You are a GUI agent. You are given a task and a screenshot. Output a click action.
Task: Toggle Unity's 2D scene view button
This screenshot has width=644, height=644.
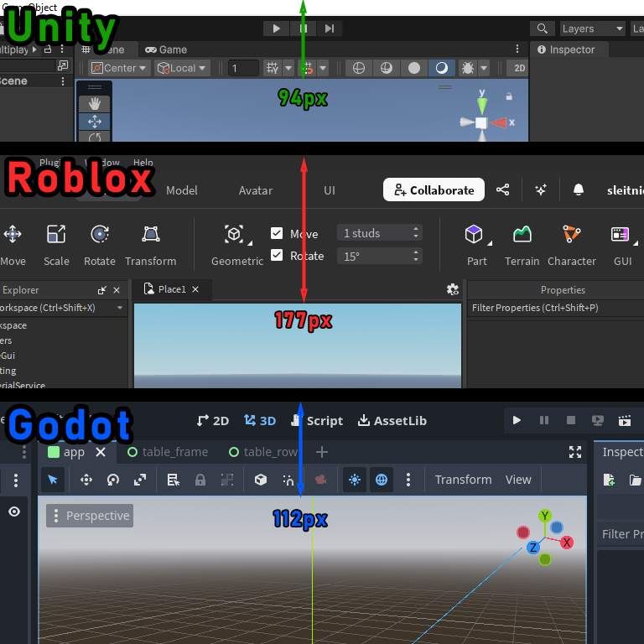pyautogui.click(x=519, y=68)
